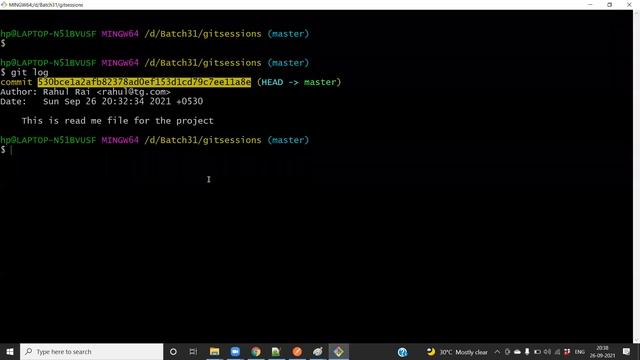Select the Git Bash taskbar icon
640x360 pixels.
pos(339,351)
